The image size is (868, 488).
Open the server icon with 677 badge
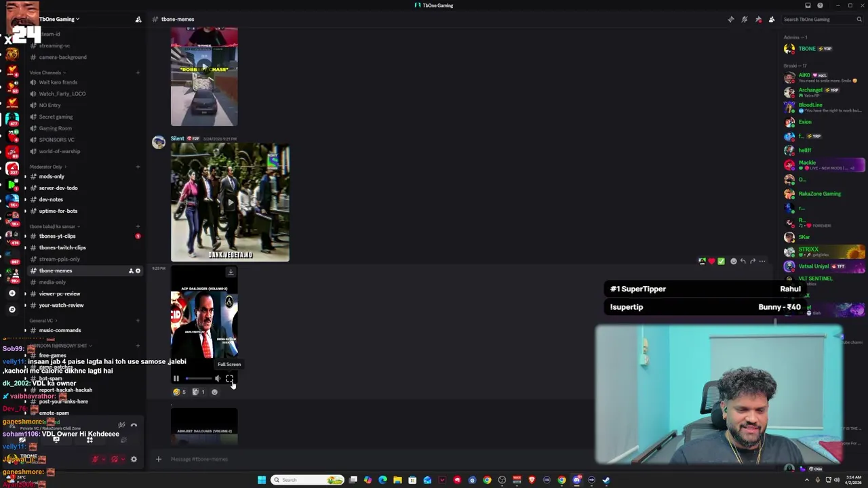click(x=12, y=119)
